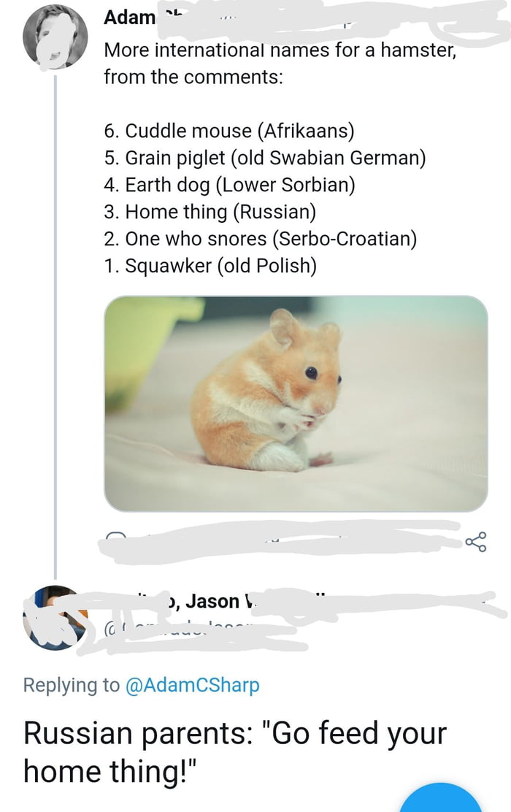
Task: Tap the "More international names for a hamster" text
Action: tap(280, 50)
